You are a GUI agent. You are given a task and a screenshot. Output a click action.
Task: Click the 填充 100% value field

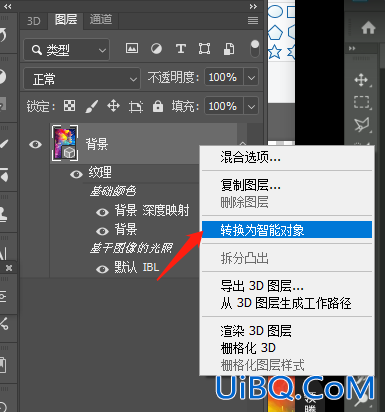(x=223, y=106)
